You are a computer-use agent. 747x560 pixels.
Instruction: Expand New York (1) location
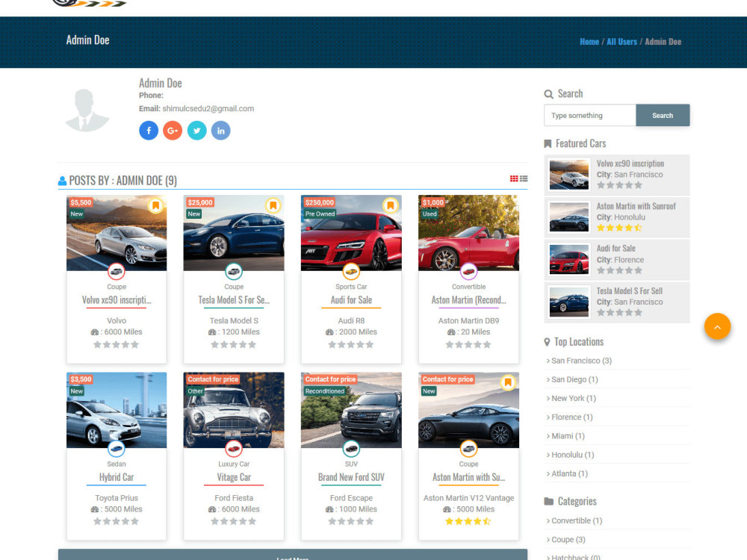click(x=573, y=398)
